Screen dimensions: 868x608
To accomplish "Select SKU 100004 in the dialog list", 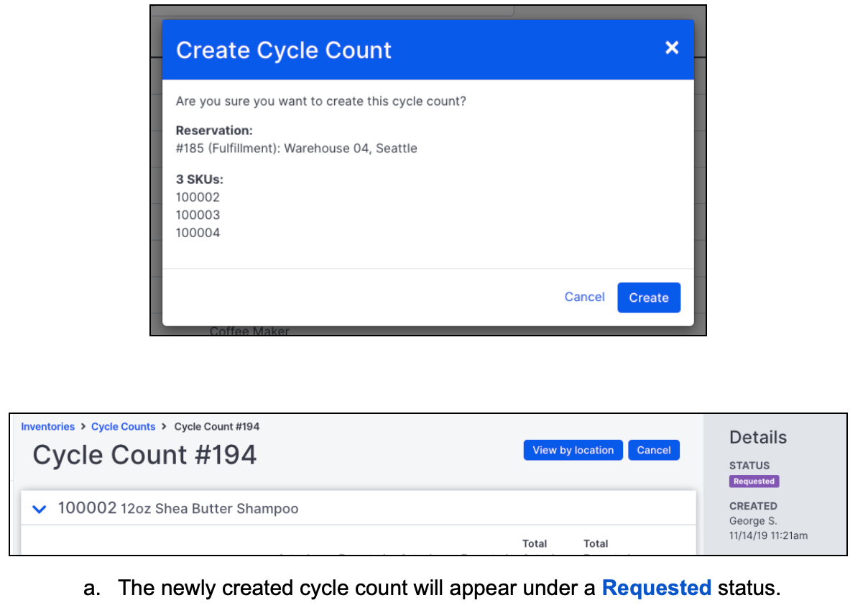I will (x=198, y=232).
